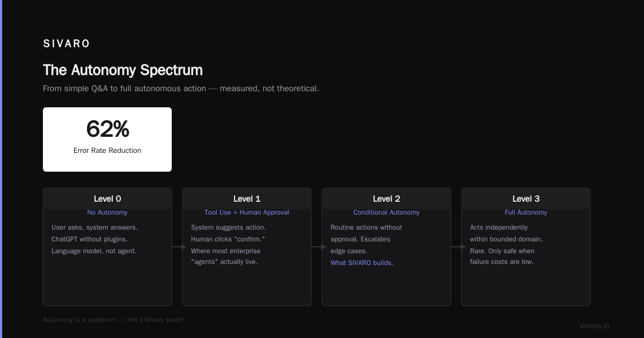
Task: Click 'within bounded domain.' line
Action: tap(507, 239)
